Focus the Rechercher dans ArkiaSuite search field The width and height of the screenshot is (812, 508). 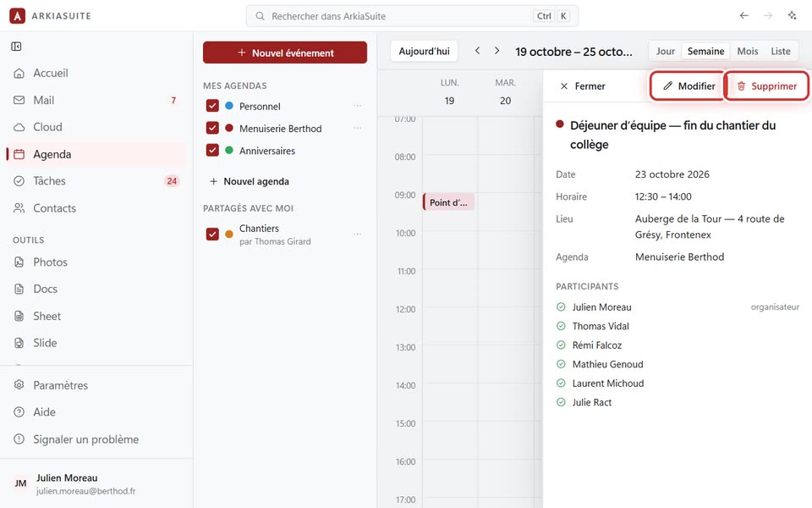[412, 16]
